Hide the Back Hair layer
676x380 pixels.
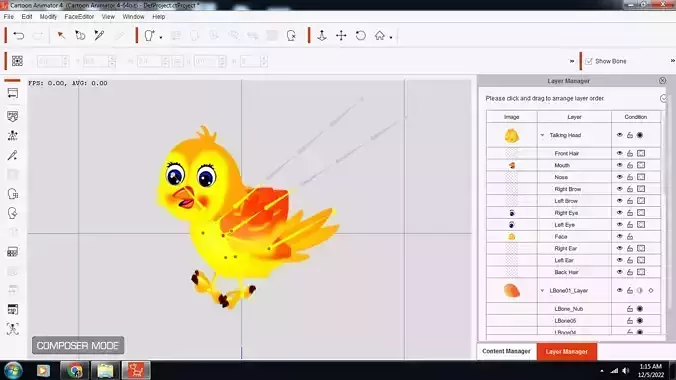pos(620,272)
